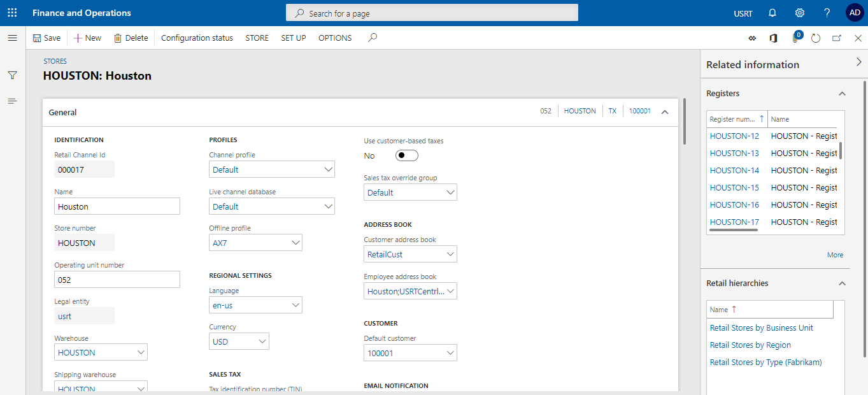Collapse the General section chevron
The width and height of the screenshot is (868, 395).
click(x=665, y=112)
